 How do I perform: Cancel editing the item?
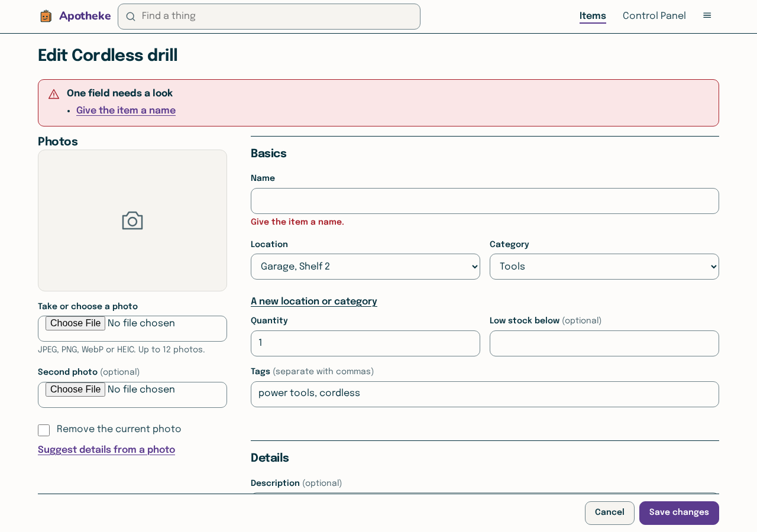pos(610,513)
